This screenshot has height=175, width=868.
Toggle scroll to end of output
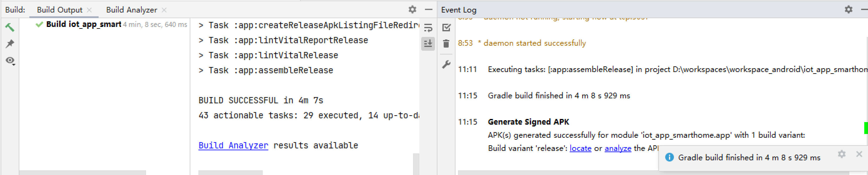[x=428, y=44]
